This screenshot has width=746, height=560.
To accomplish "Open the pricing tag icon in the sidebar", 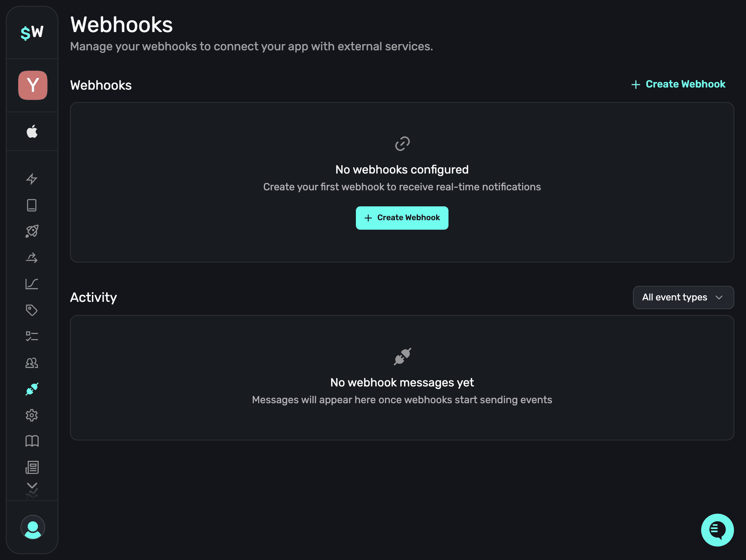I will coord(32,310).
